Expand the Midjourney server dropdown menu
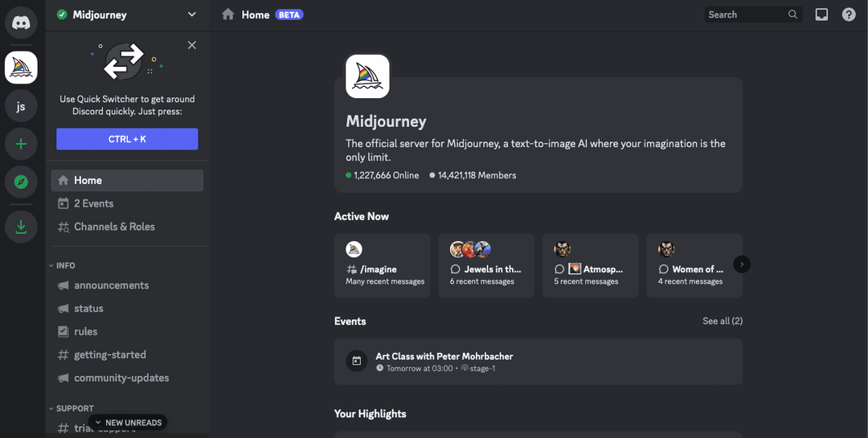868x438 pixels. 191,14
